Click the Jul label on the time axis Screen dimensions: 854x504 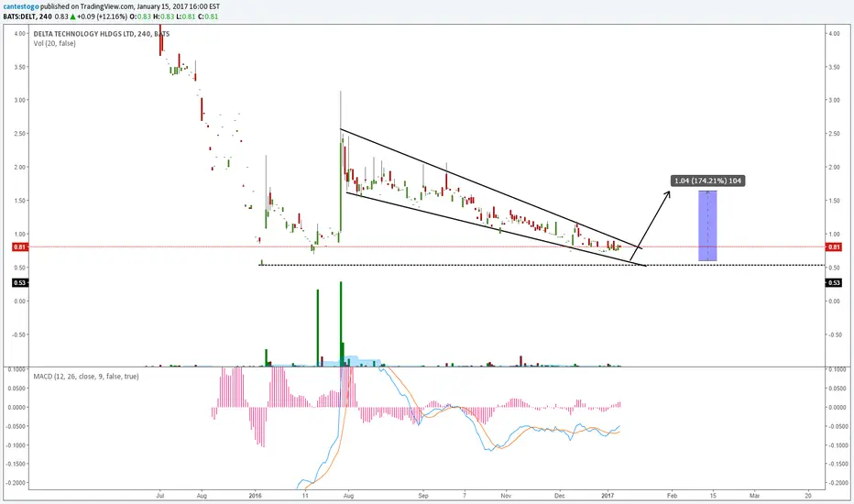(x=160, y=496)
